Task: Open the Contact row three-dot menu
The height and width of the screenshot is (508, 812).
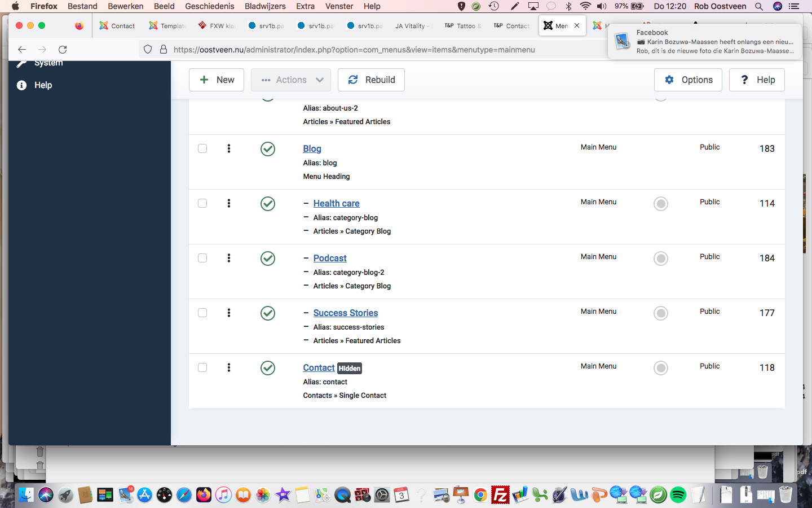Action: click(x=229, y=367)
